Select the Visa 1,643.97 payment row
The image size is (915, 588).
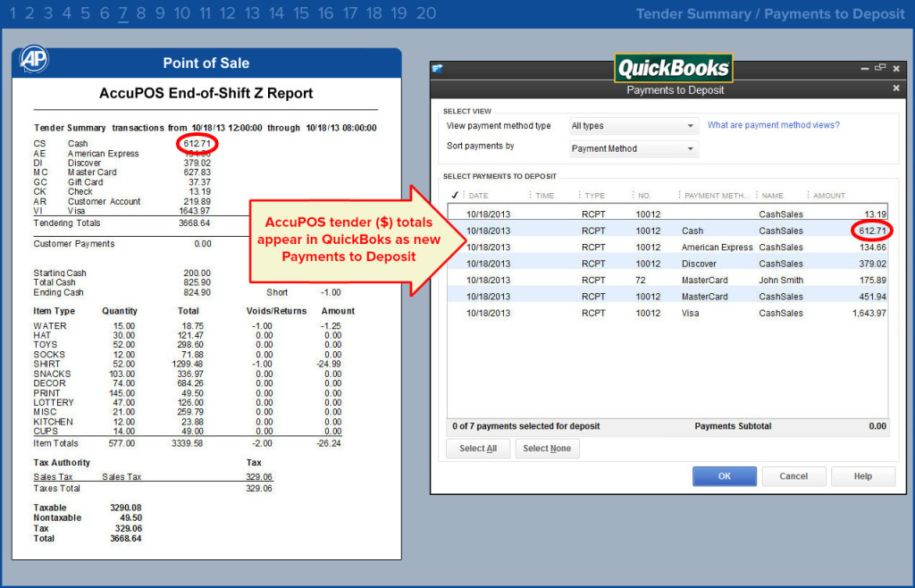coord(667,313)
